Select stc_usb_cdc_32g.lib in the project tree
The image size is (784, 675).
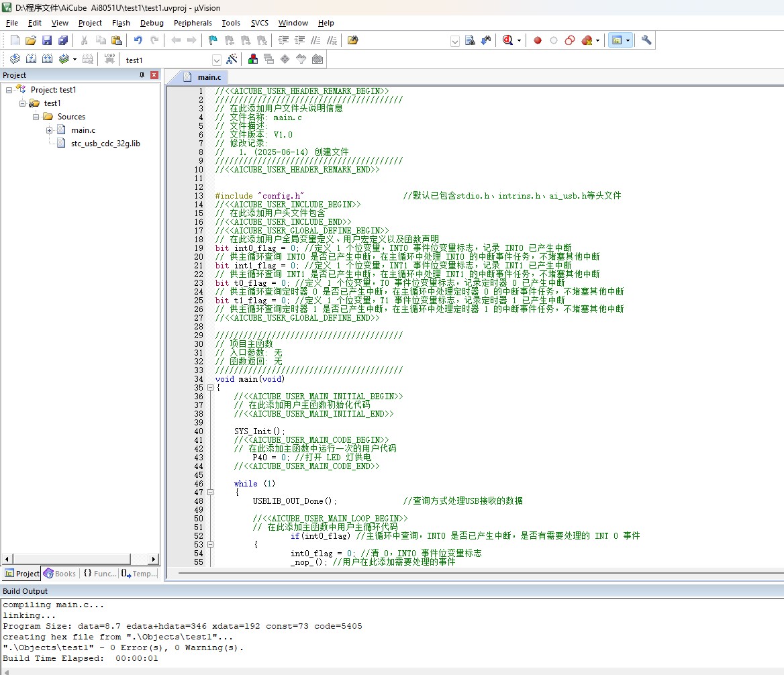point(105,144)
